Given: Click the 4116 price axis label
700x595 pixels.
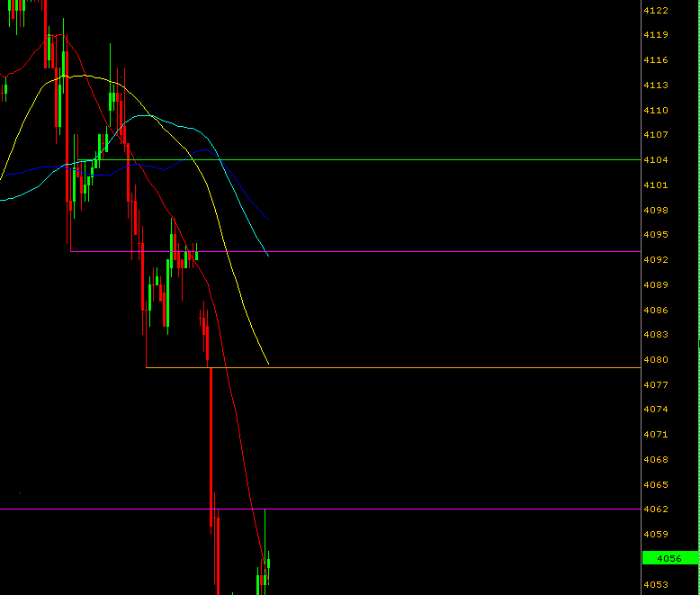Looking at the screenshot, I should point(656,59).
